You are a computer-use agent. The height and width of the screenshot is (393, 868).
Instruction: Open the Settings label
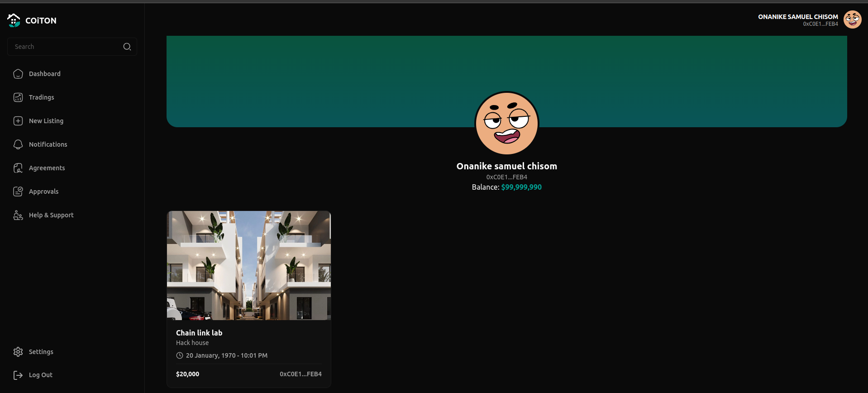(x=41, y=352)
